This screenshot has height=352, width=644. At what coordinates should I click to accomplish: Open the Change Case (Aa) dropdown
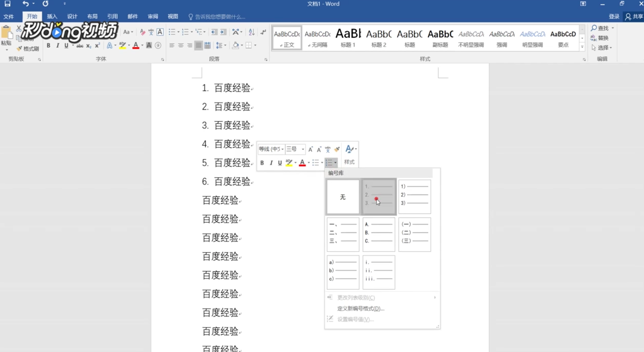coord(128,32)
